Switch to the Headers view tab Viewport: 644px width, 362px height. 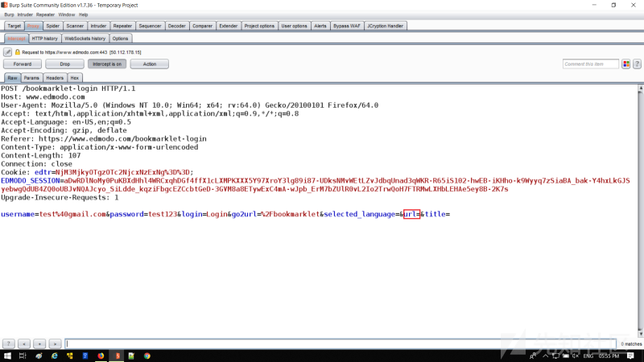[x=55, y=77]
